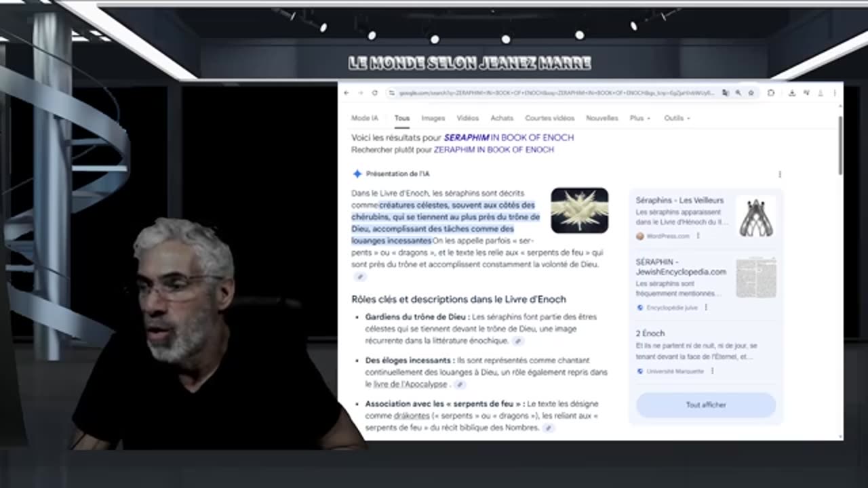Open 'Séraphins - Les Veilleurs' source
The image size is (868, 488).
pos(679,200)
